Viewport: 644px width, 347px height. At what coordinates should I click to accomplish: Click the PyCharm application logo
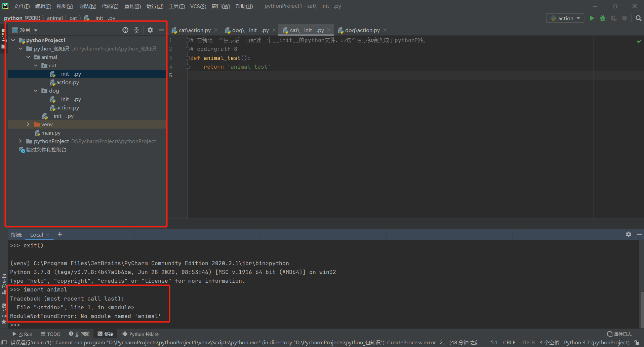pos(5,6)
